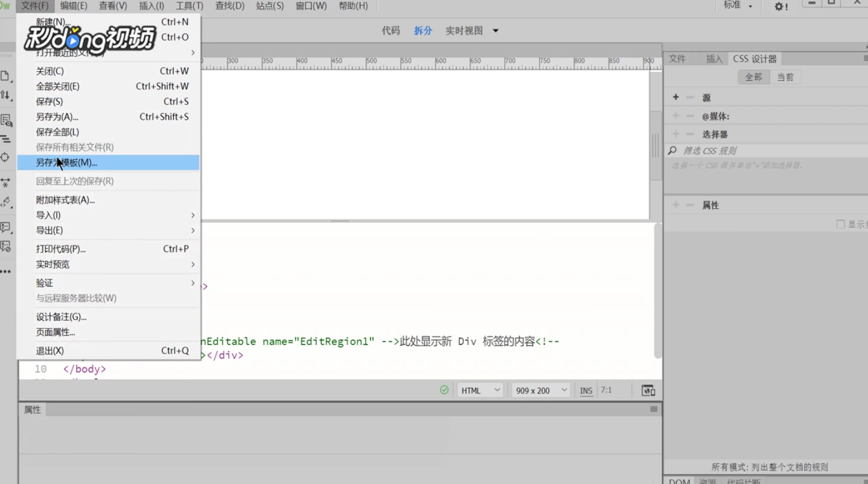868x484 pixels.
Task: Toggle the INS insert mode indicator
Action: pyautogui.click(x=585, y=390)
